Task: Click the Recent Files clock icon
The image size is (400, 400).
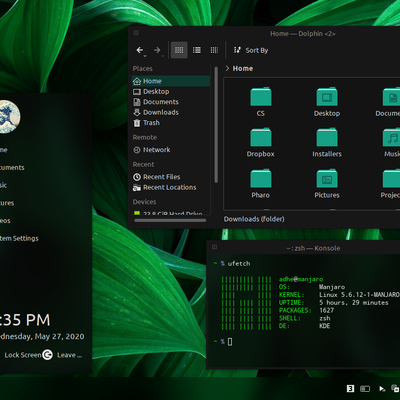Action: [137, 177]
